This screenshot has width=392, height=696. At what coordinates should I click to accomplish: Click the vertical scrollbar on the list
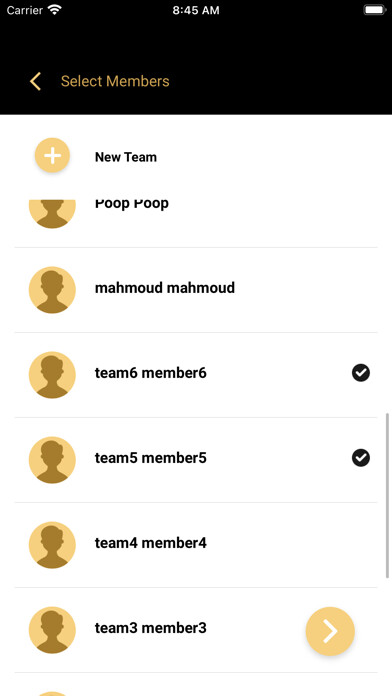tap(388, 495)
